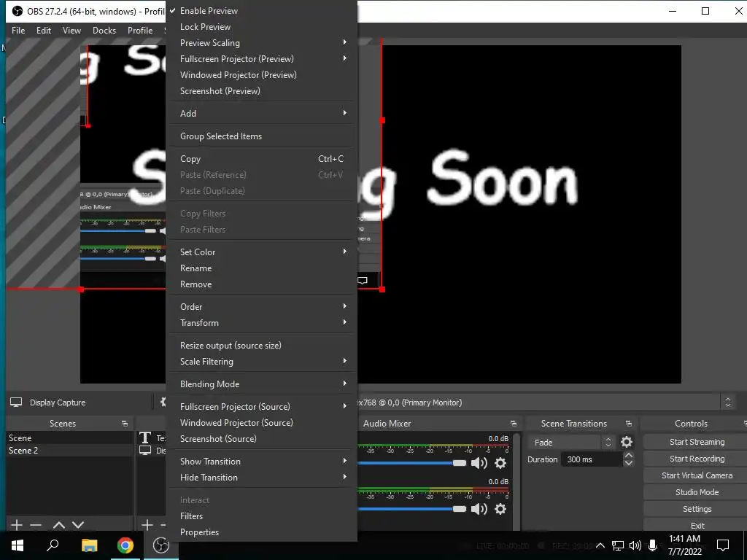Open Windows taskbar search
The image size is (747, 560).
[53, 545]
